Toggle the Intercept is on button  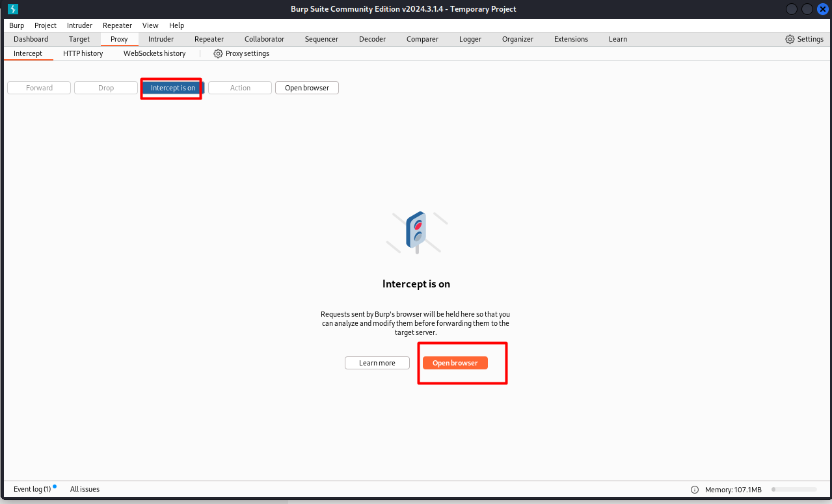(172, 88)
